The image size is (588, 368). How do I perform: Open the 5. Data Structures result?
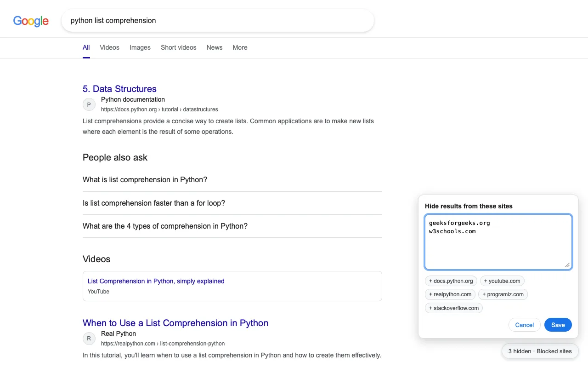[x=119, y=89]
